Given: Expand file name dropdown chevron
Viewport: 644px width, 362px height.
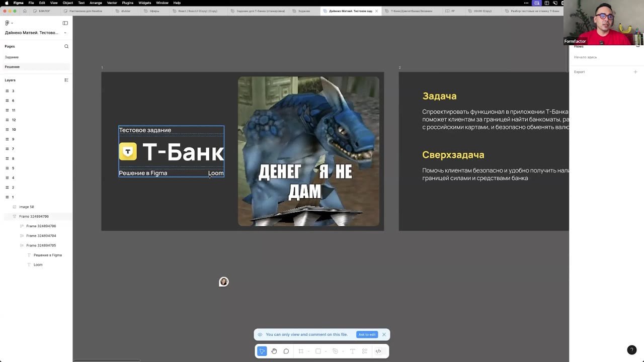Looking at the screenshot, I should coord(65,33).
